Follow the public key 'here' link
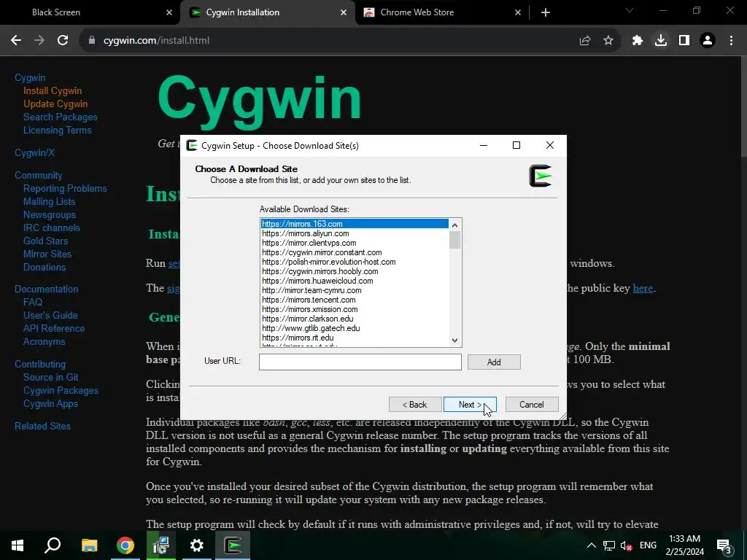Image resolution: width=747 pixels, height=560 pixels. [643, 288]
